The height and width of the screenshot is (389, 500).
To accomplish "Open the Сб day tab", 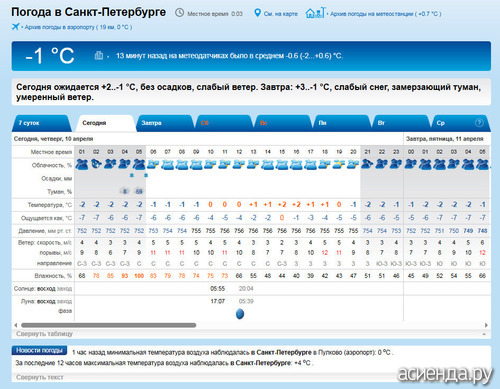I will coord(223,123).
